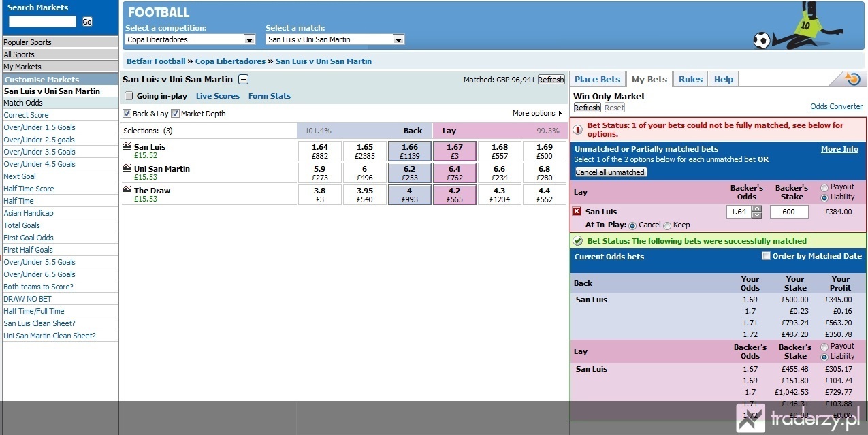Open the Next Goal market
This screenshot has width=868, height=435.
pyautogui.click(x=18, y=176)
